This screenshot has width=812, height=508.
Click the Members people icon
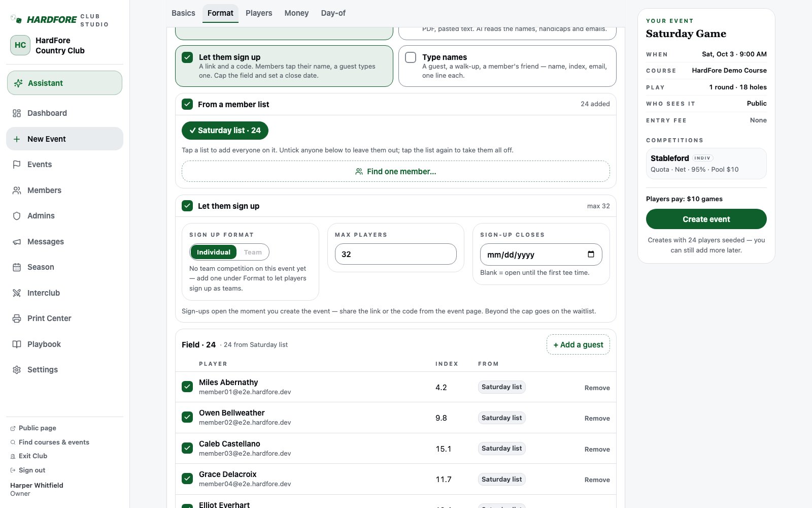[17, 190]
